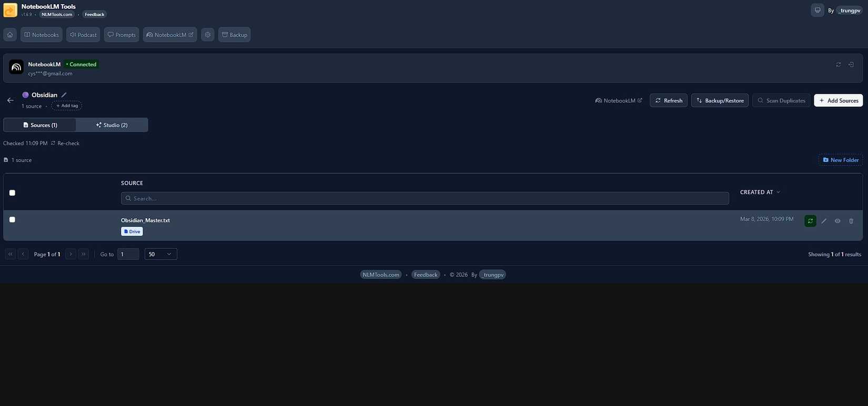Click the Drive badge under Obsidian_Master.txt

pyautogui.click(x=132, y=231)
